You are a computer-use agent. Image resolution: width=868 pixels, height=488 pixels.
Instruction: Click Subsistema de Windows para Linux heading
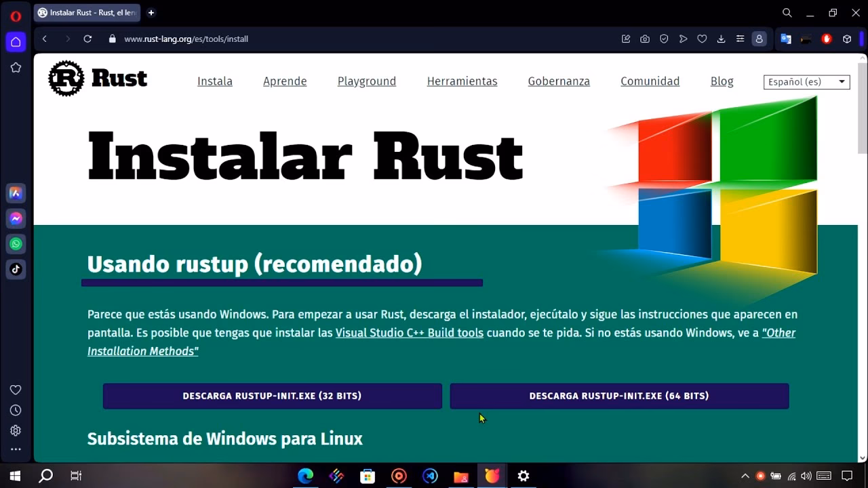(x=225, y=439)
